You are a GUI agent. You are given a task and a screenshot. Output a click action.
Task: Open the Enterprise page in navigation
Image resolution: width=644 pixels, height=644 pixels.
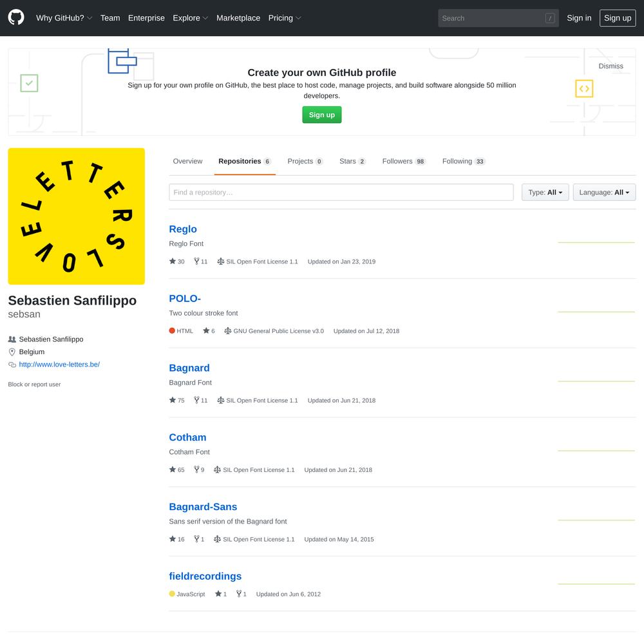(x=146, y=18)
